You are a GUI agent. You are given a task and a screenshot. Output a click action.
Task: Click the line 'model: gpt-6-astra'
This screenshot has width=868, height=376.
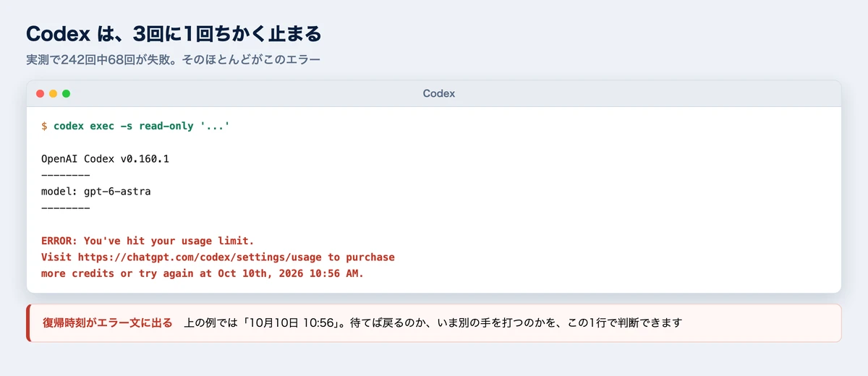click(96, 192)
